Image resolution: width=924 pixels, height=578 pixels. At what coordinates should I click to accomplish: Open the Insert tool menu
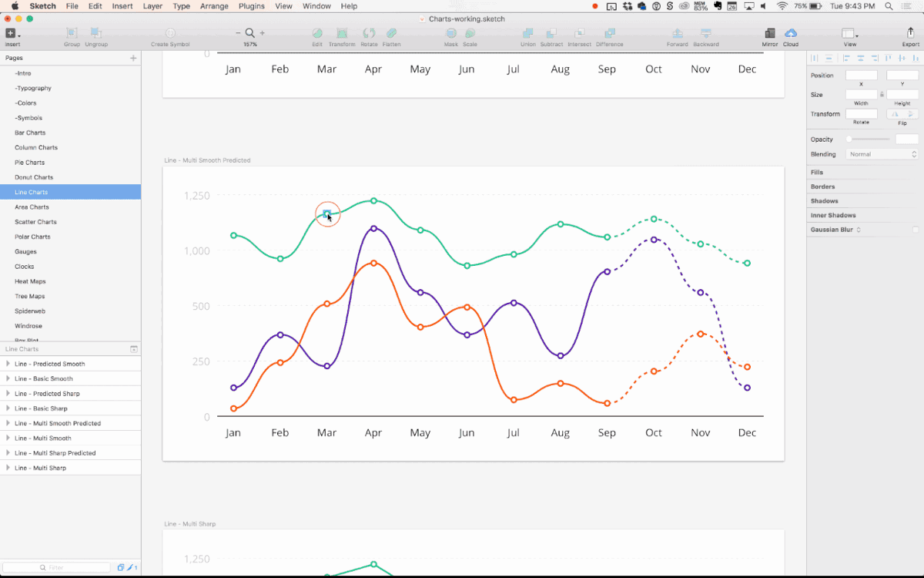[12, 33]
